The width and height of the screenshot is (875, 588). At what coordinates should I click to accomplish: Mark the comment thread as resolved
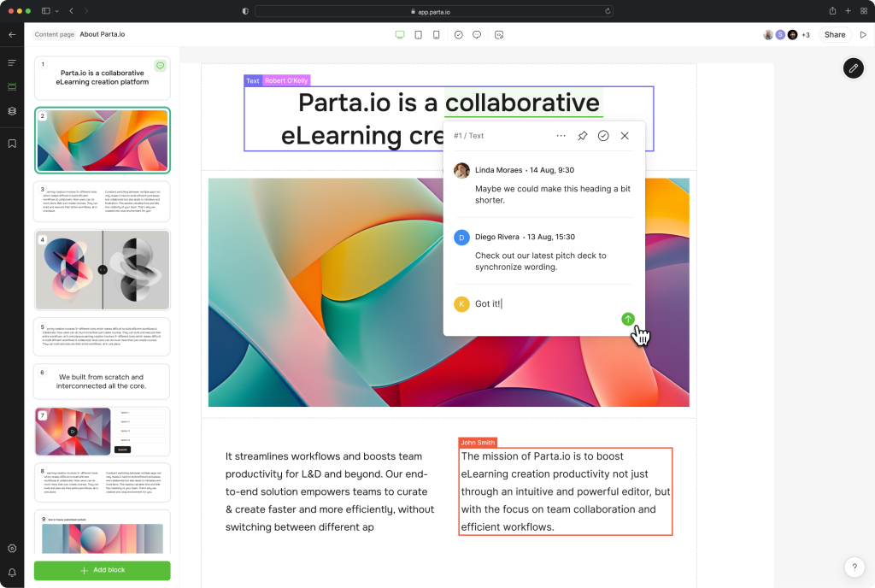click(603, 136)
